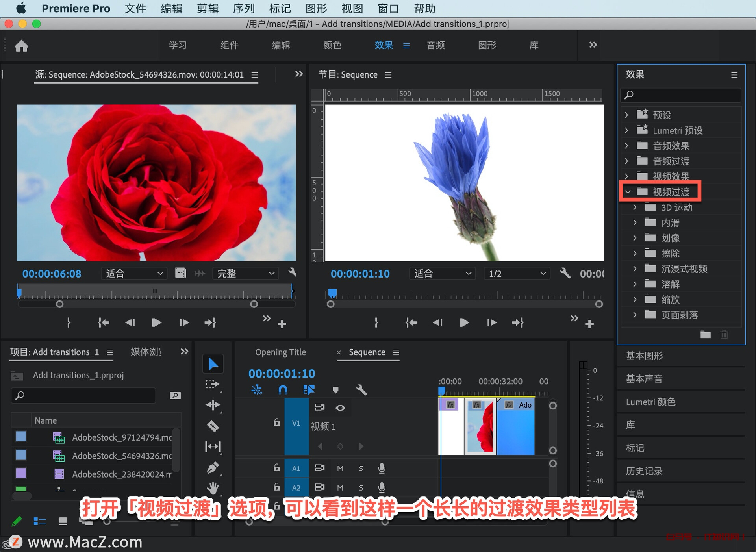Click the new bin icon at Effects panel bottom
This screenshot has height=552, width=756.
705,335
